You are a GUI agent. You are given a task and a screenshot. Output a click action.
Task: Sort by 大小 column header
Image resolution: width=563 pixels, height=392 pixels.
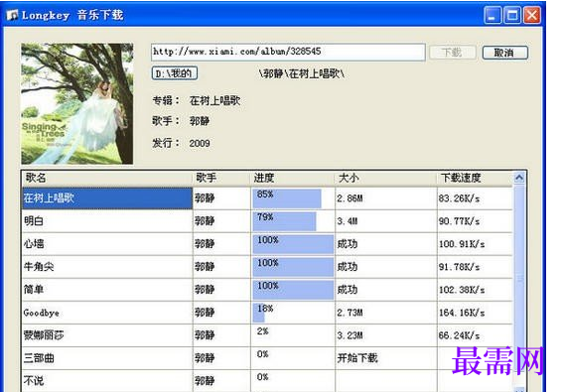[386, 178]
